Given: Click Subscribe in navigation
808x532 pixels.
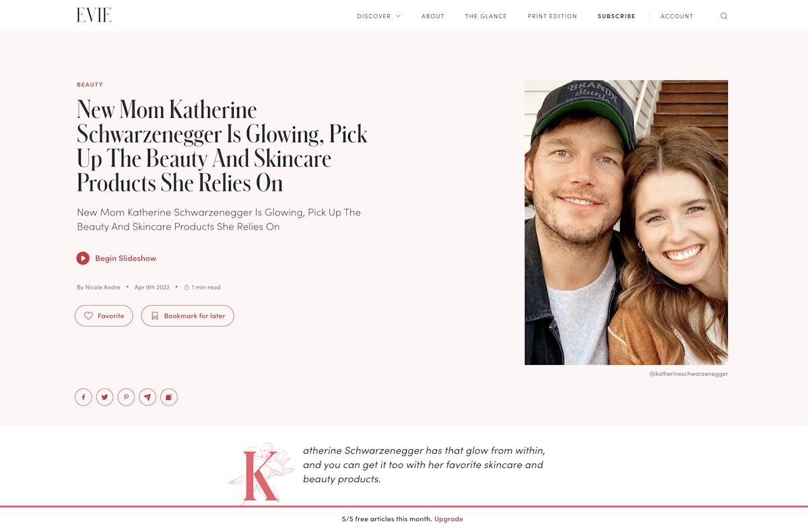Looking at the screenshot, I should point(617,16).
